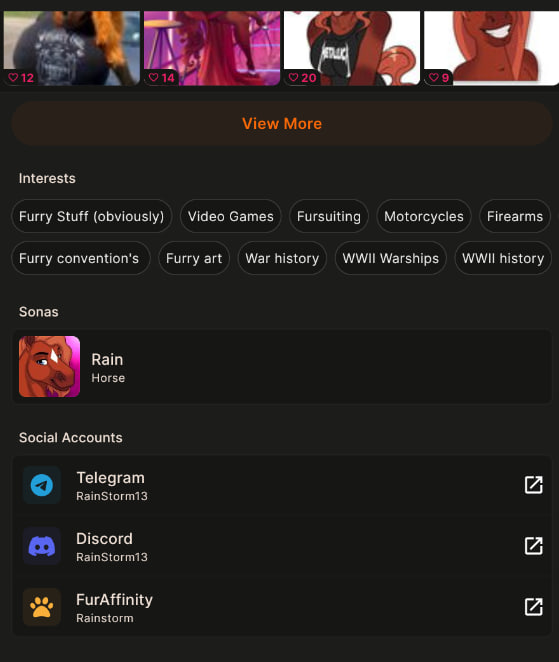The width and height of the screenshot is (559, 662).
Task: Open the Rain sona avatar image
Action: 49,366
